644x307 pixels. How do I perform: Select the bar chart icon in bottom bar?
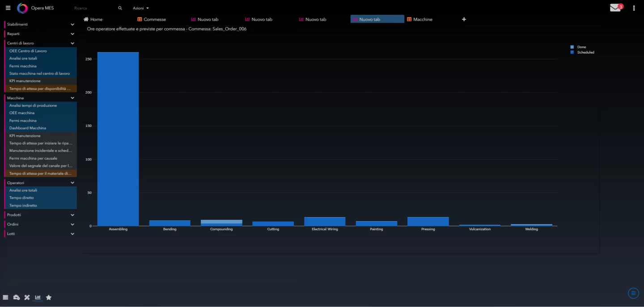coord(38,298)
